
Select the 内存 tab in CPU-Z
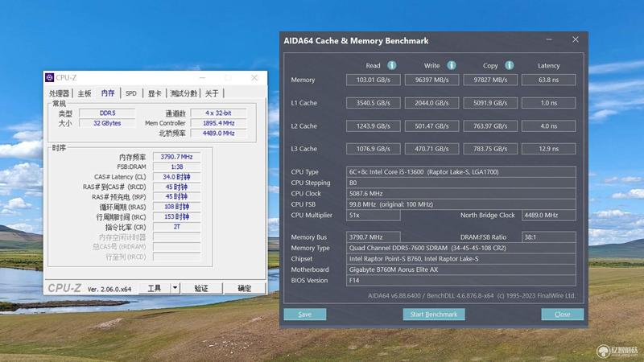pos(108,93)
